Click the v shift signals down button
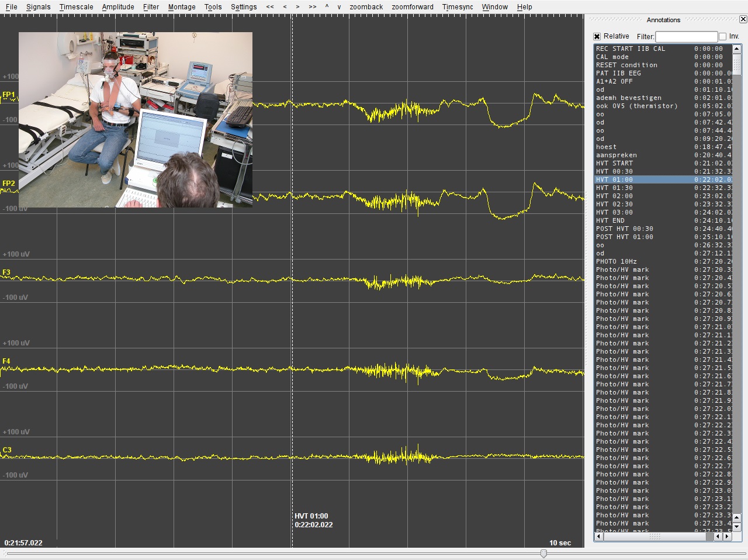This screenshot has height=560, width=748. [339, 7]
